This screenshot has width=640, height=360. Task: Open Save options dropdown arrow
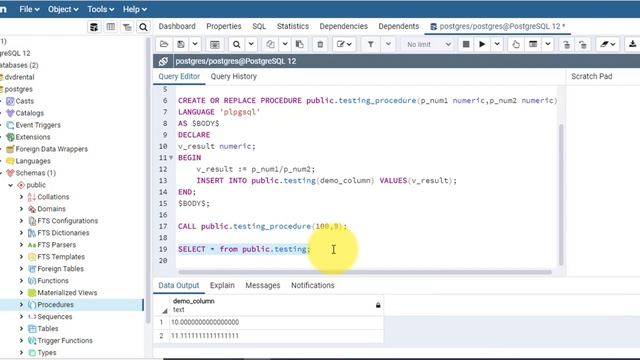195,44
